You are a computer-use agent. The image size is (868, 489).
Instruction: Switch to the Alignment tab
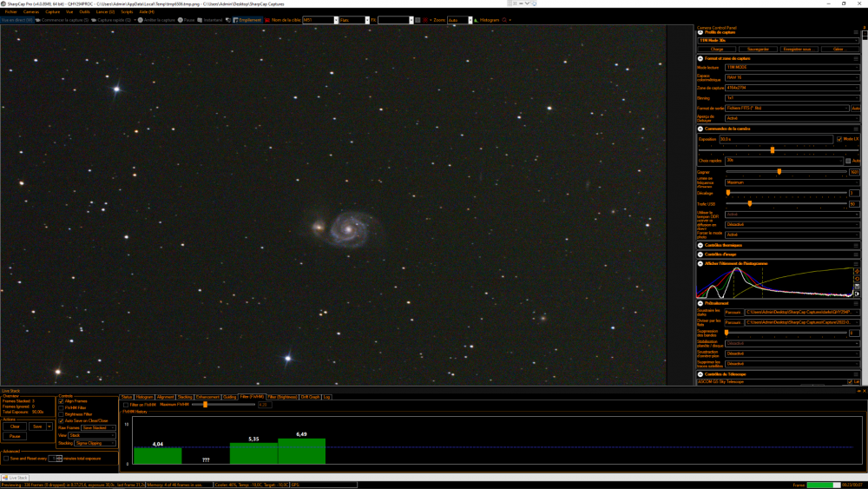point(165,397)
